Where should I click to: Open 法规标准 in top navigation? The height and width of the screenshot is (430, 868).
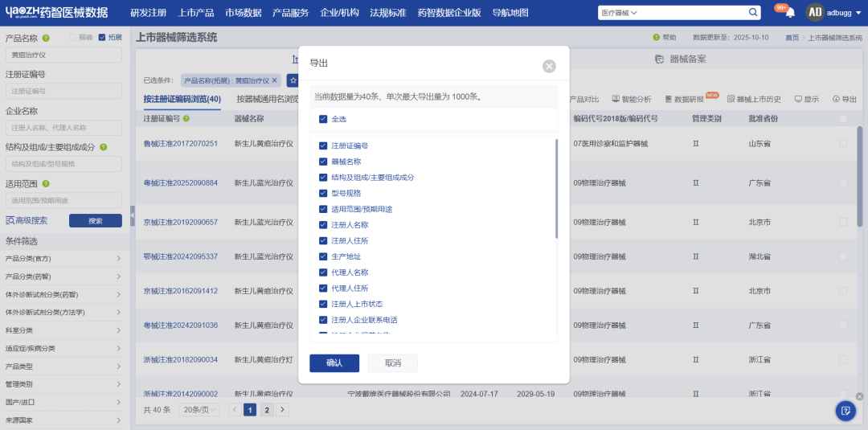coord(388,13)
